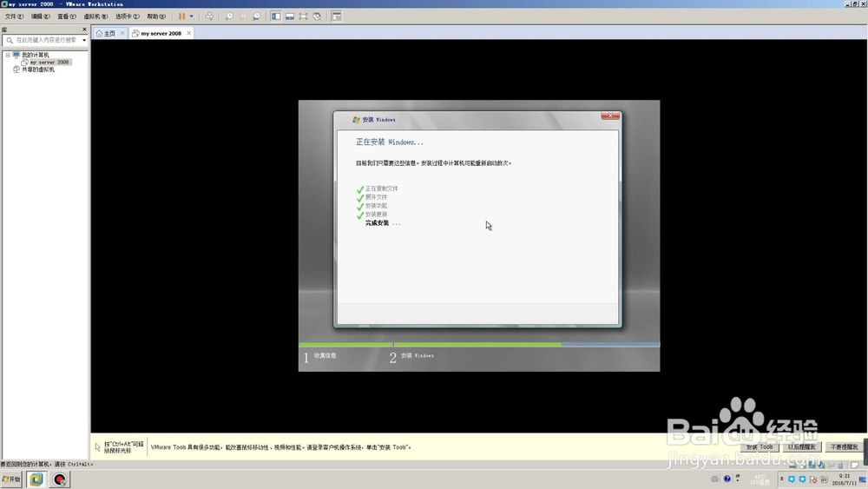Enter full screen mode via toolbar icon
The image size is (868, 489).
pos(303,17)
